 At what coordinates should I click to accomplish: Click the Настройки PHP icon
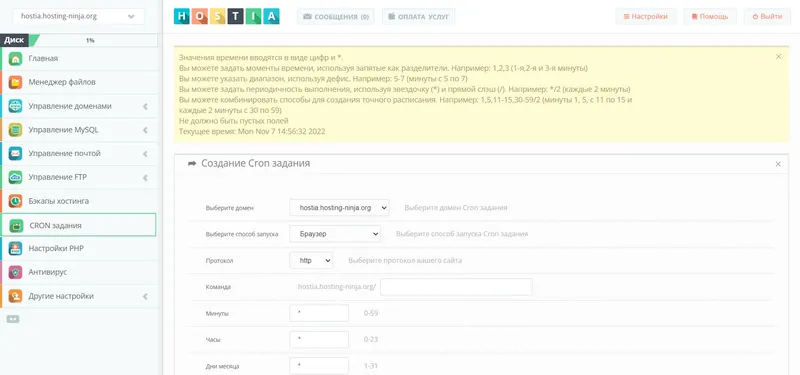[x=15, y=248]
